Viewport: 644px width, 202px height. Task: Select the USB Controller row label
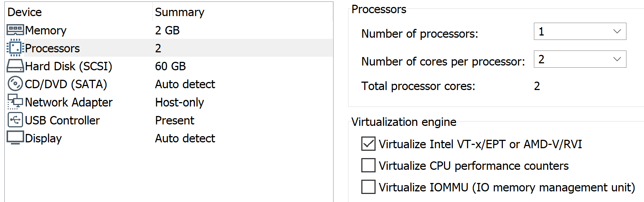click(x=62, y=120)
